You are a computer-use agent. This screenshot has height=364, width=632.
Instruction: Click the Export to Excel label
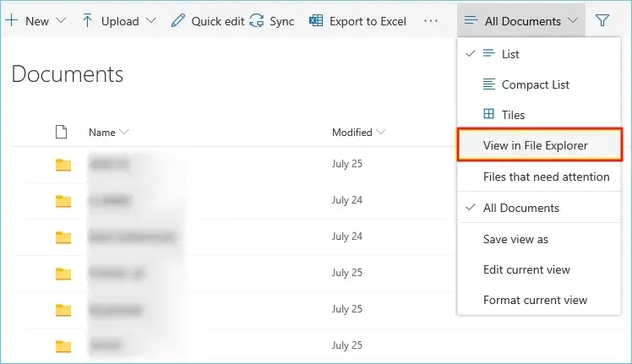tap(368, 21)
